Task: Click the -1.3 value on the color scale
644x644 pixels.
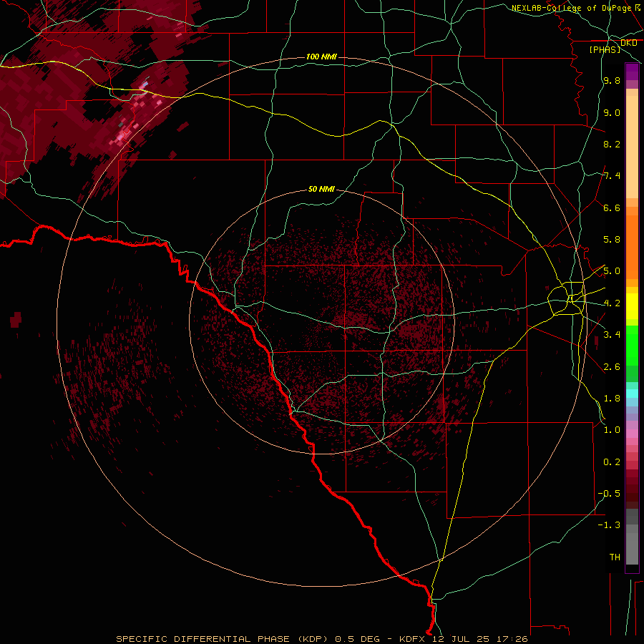Action: point(609,525)
